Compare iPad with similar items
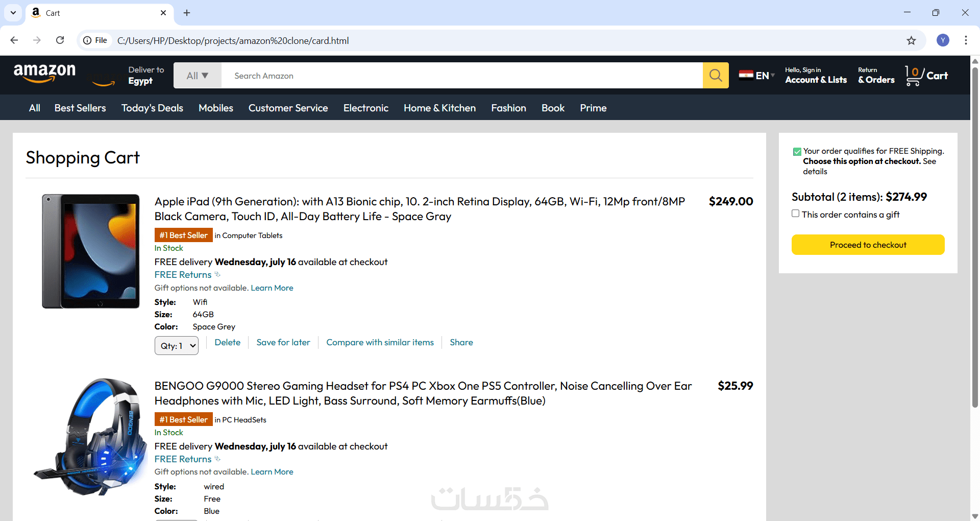Image resolution: width=980 pixels, height=521 pixels. click(380, 342)
